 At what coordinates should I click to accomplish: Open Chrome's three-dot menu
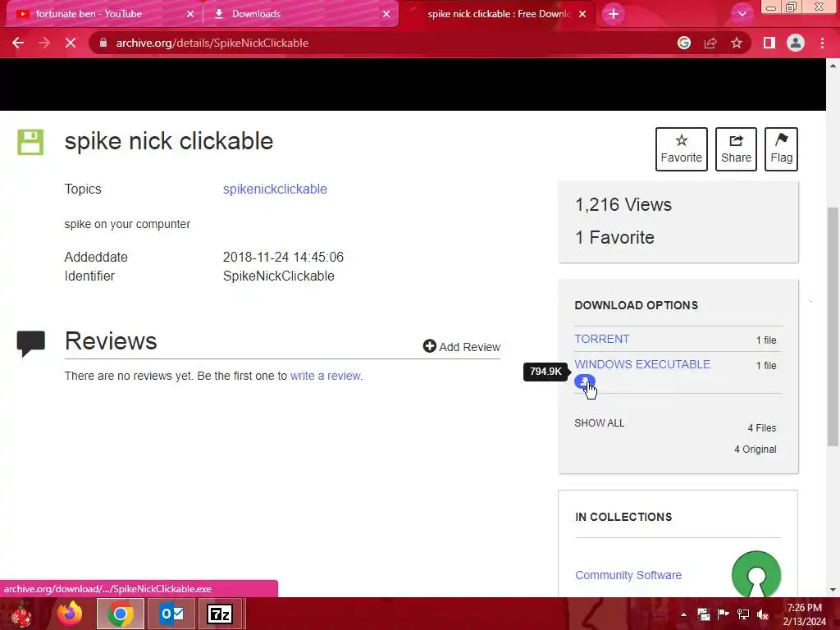pos(822,43)
